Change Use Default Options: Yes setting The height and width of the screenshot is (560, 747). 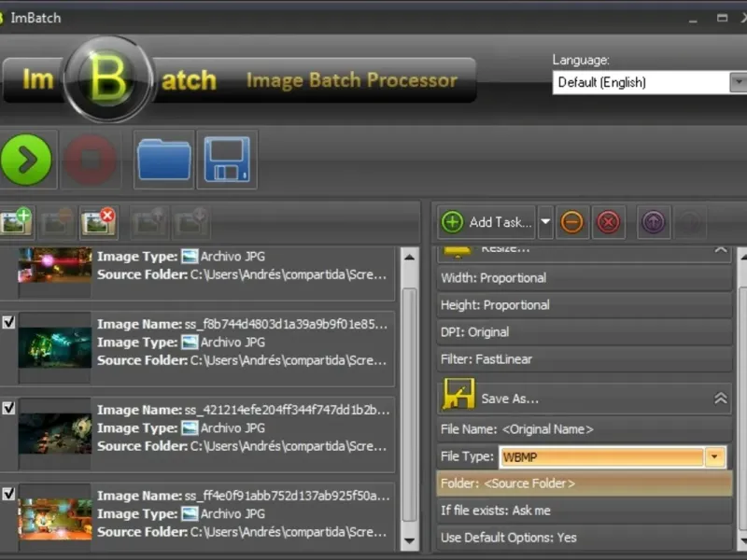pos(585,539)
